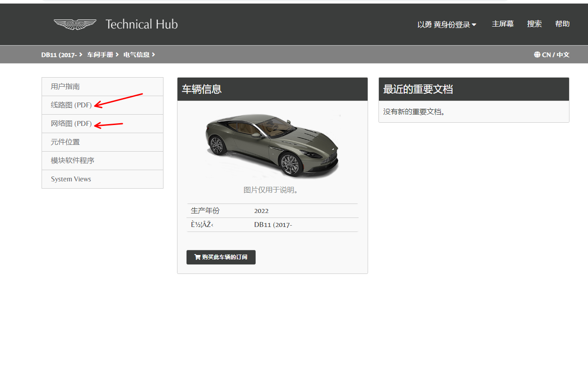Click the Technical Hub title text

tap(141, 24)
